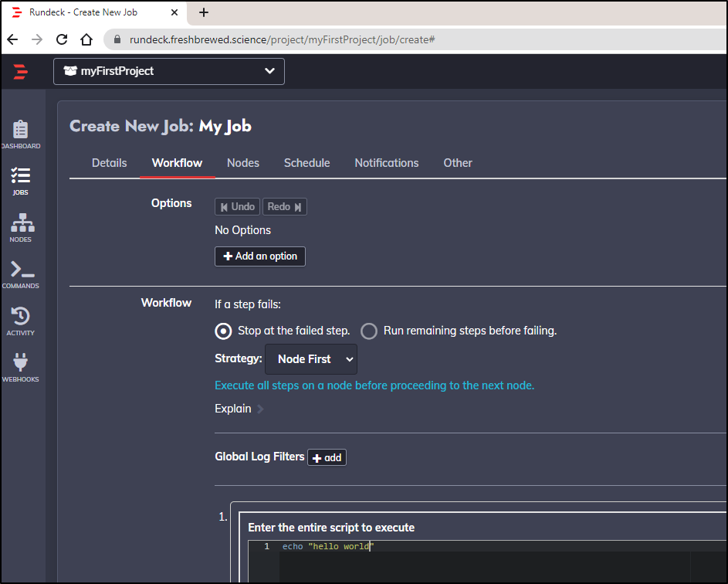This screenshot has width=728, height=584.
Task: Open the myFirstProject project dropdown
Action: click(x=169, y=72)
